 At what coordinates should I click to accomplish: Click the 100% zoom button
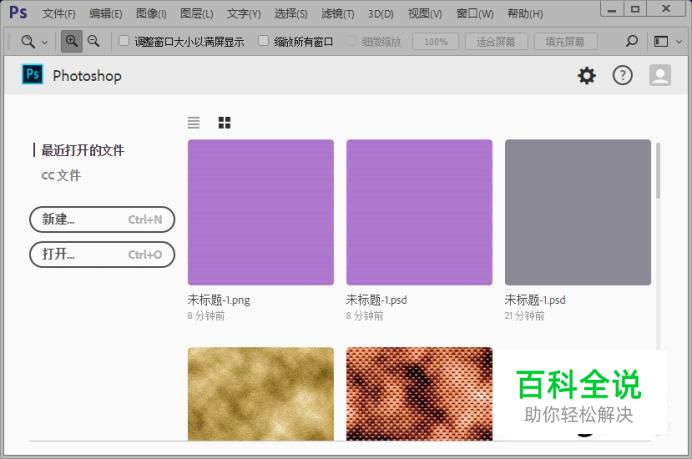(x=436, y=42)
